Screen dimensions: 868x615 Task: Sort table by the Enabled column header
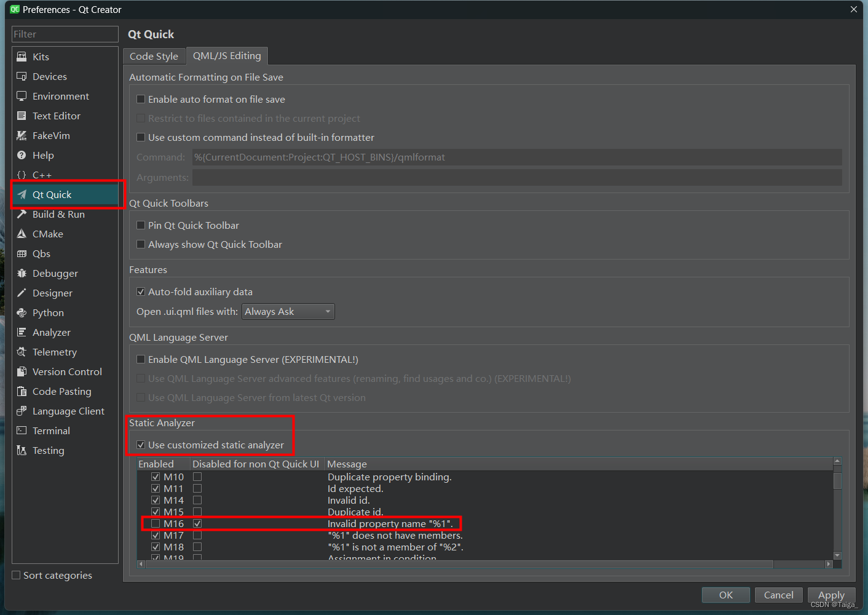click(x=164, y=464)
